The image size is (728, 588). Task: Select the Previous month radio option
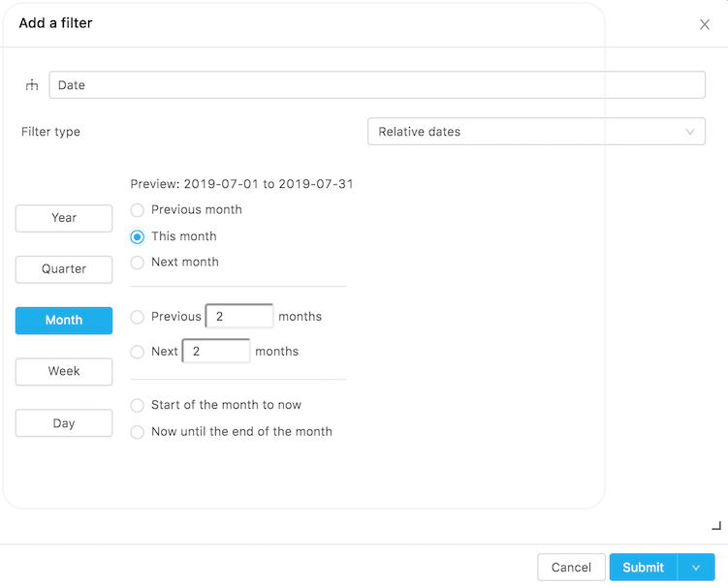pos(138,210)
